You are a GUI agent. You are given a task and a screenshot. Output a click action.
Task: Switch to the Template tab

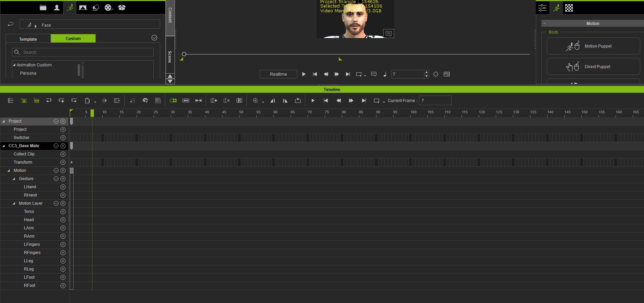(x=28, y=39)
